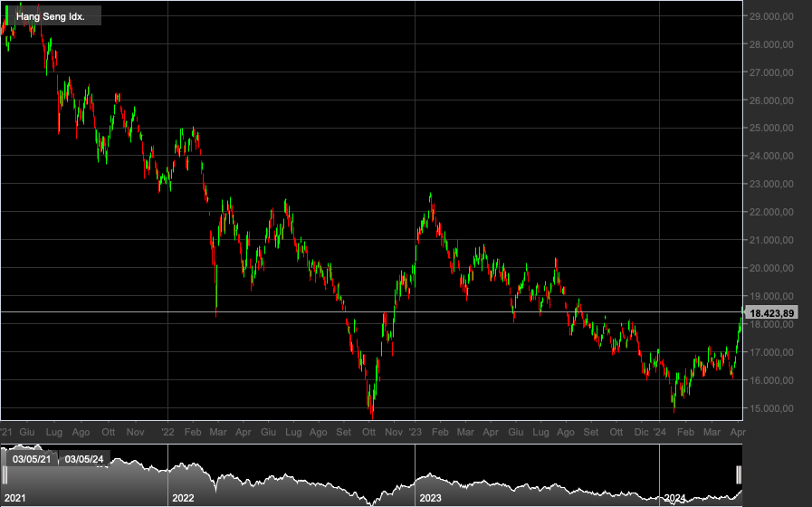Jump to 2021 in the navigator strip
Viewport: 812px width, 507px height.
(x=14, y=498)
